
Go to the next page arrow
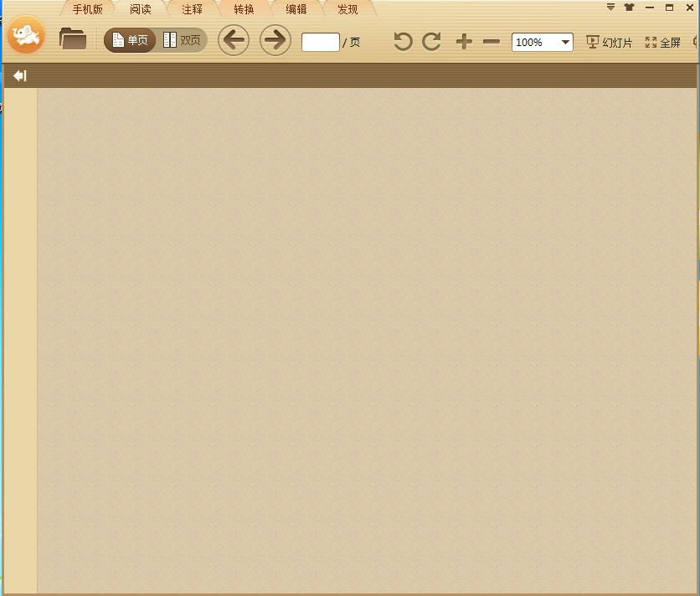point(275,40)
